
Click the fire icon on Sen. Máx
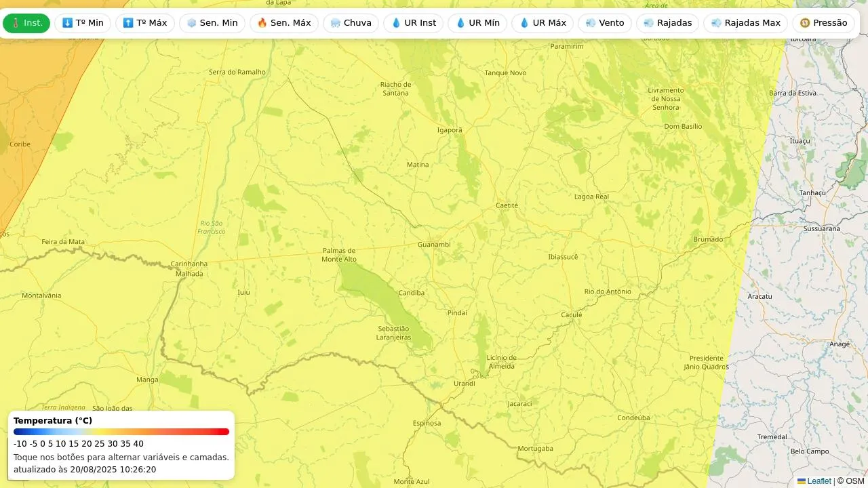262,23
